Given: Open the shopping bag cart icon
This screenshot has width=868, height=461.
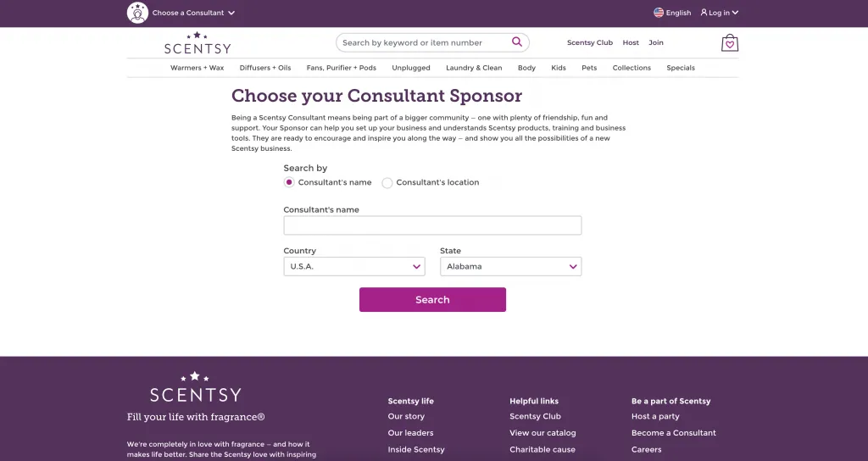Looking at the screenshot, I should [x=730, y=43].
